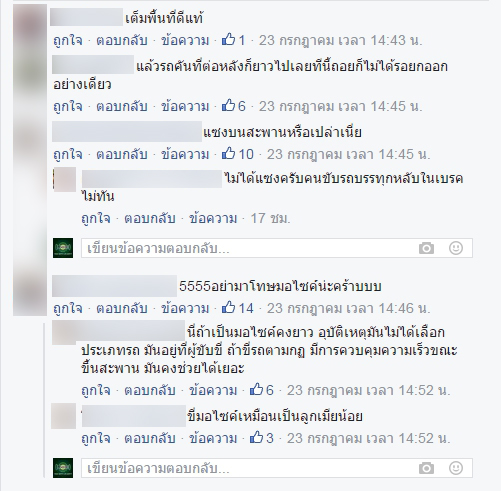The height and width of the screenshot is (491, 501).
Task: Click thumbs-up count 1 on first comment
Action: point(234,40)
